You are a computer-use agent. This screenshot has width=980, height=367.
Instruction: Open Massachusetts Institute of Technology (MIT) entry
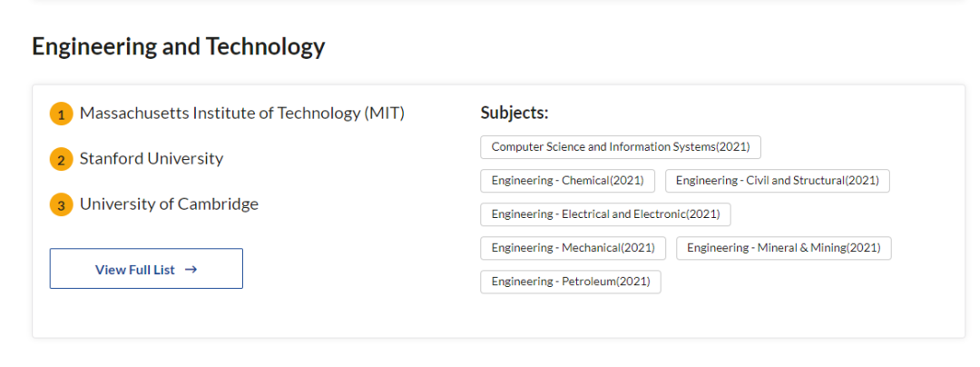pyautogui.click(x=241, y=114)
